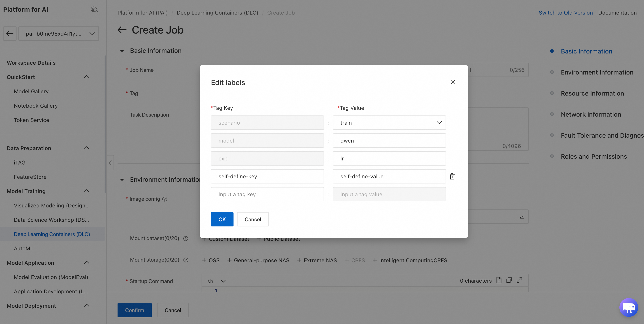The width and height of the screenshot is (644, 324).
Task: Collapse the Basic Information section triangle
Action: 122,51
